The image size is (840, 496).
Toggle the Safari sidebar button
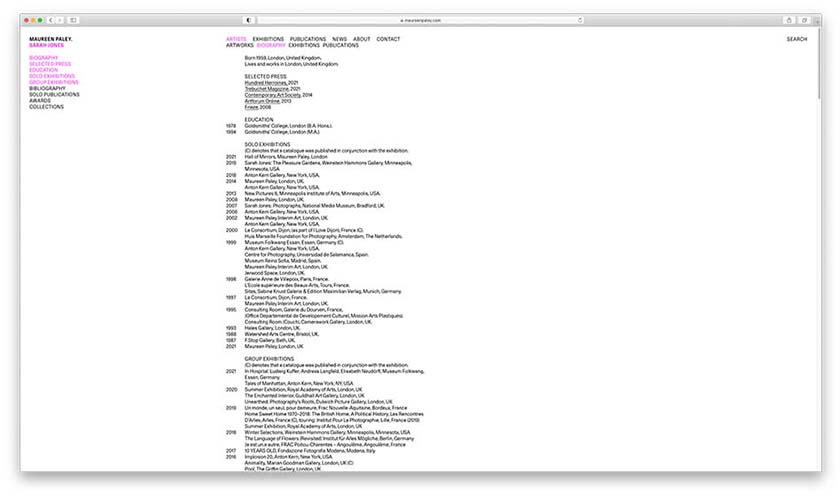(73, 20)
